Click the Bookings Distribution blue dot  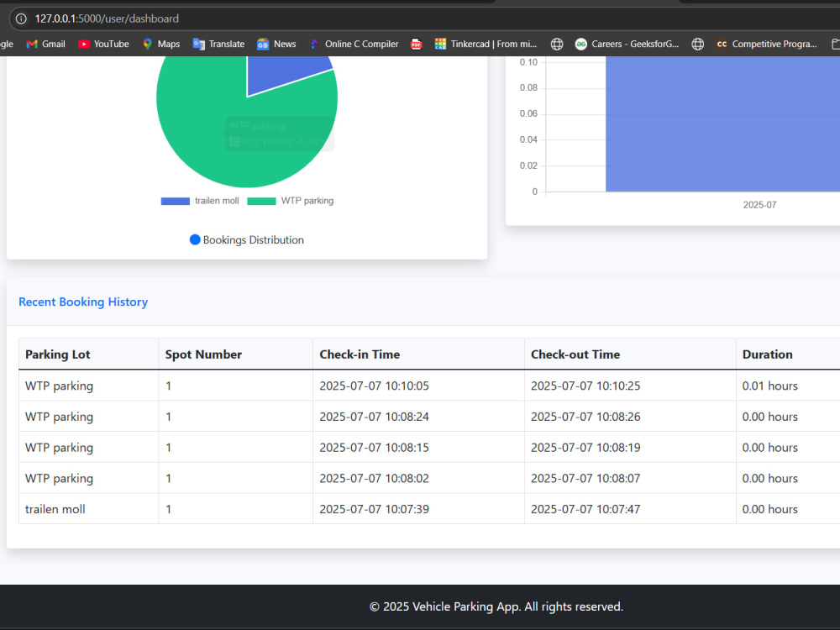195,240
